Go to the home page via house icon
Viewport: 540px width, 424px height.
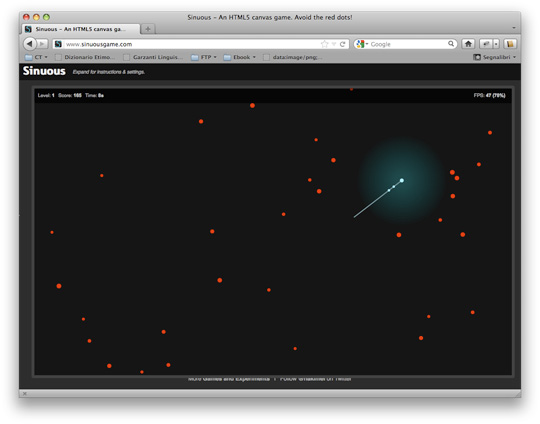coord(468,44)
